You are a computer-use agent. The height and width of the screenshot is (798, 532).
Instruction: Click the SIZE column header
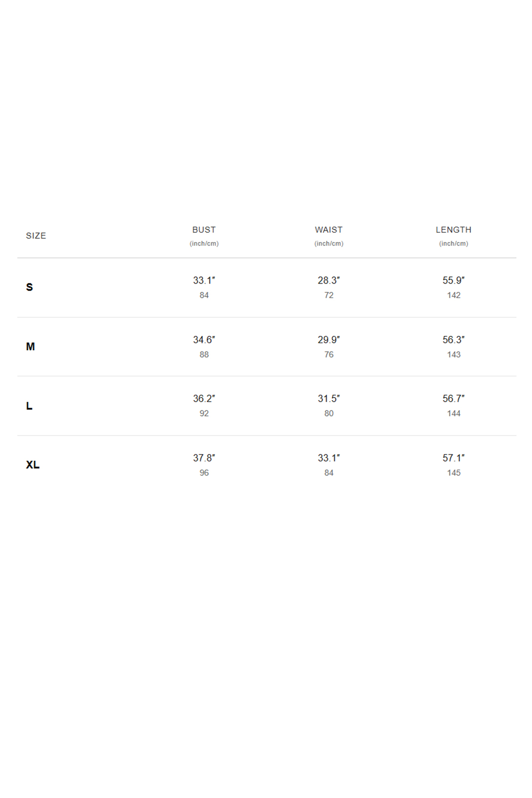click(x=36, y=236)
